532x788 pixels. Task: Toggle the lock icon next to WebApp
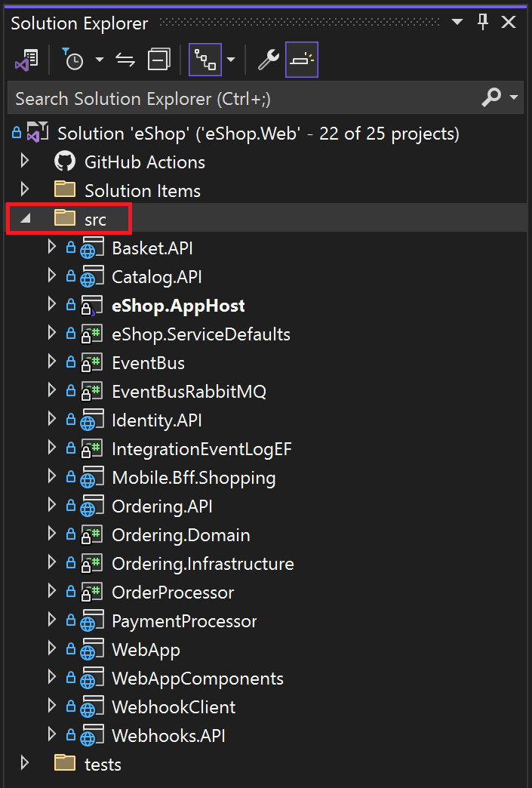coord(68,649)
